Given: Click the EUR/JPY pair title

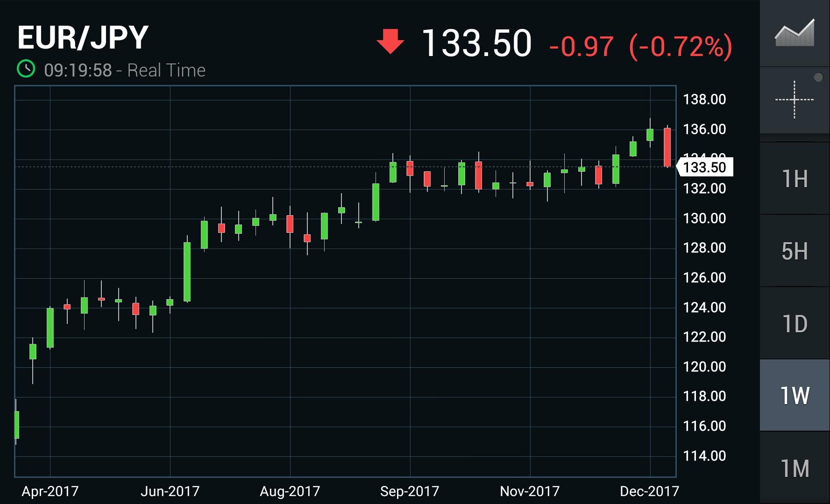Looking at the screenshot, I should [83, 37].
